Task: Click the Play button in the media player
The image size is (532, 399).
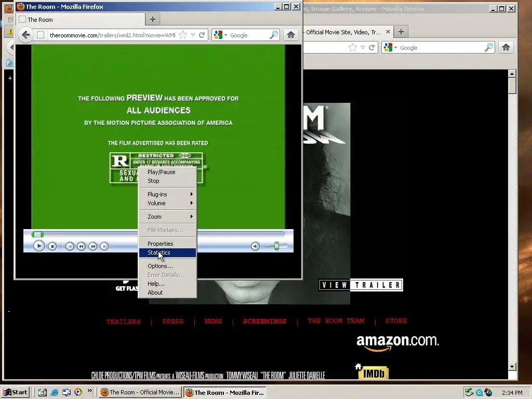Action: 38,246
